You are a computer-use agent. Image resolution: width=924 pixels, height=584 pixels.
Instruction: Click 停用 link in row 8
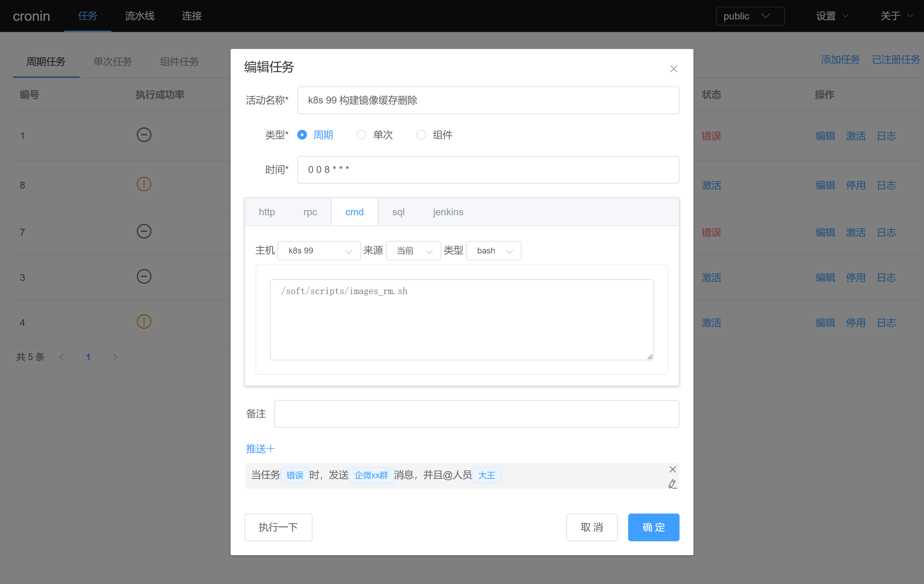tap(856, 185)
